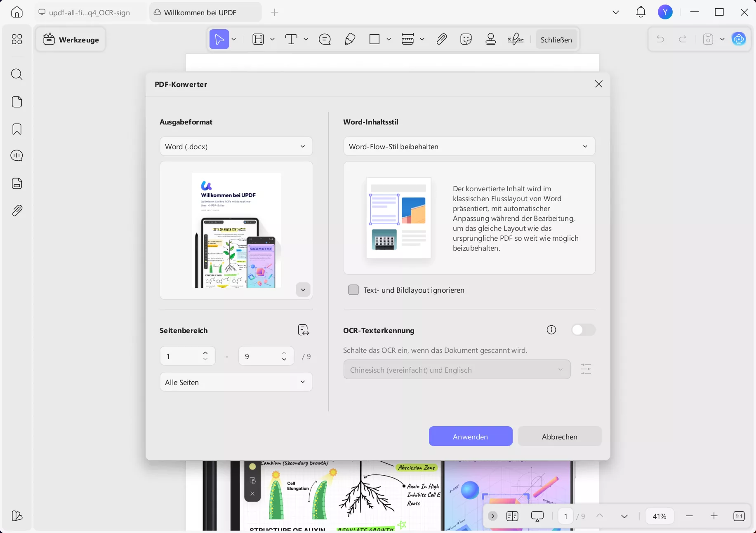Switch to Willkommen bei UPDF tab
The width and height of the screenshot is (756, 533).
click(205, 13)
